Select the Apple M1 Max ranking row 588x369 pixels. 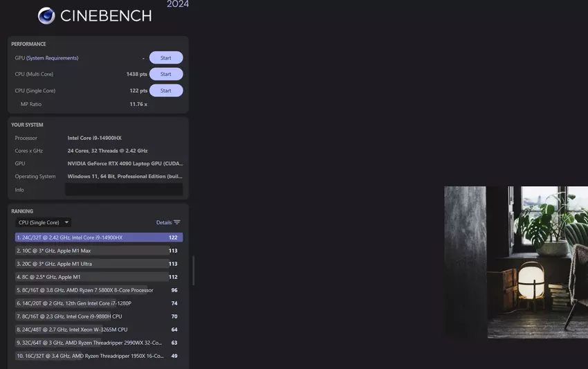[x=98, y=251]
